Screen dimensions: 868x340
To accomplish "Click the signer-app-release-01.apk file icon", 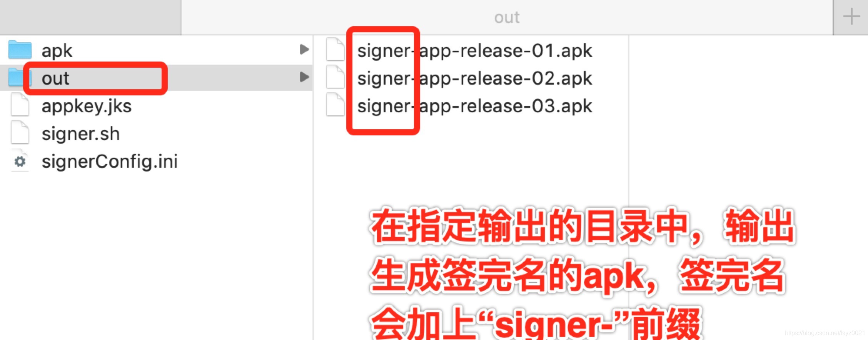I will tap(335, 49).
